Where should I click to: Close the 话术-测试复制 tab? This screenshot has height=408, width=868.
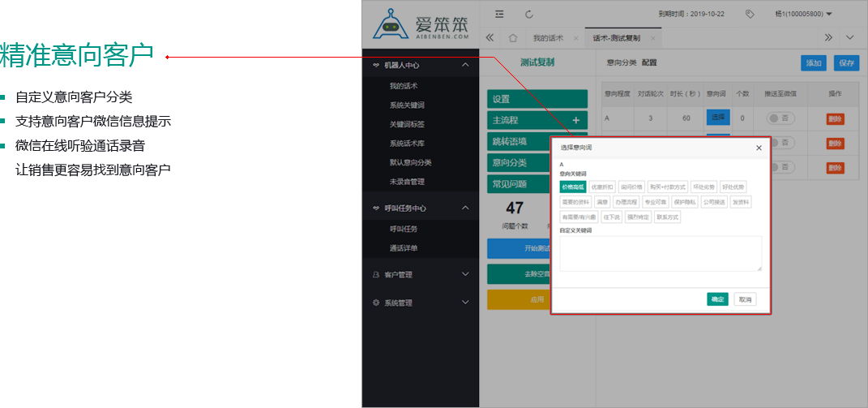pyautogui.click(x=652, y=38)
